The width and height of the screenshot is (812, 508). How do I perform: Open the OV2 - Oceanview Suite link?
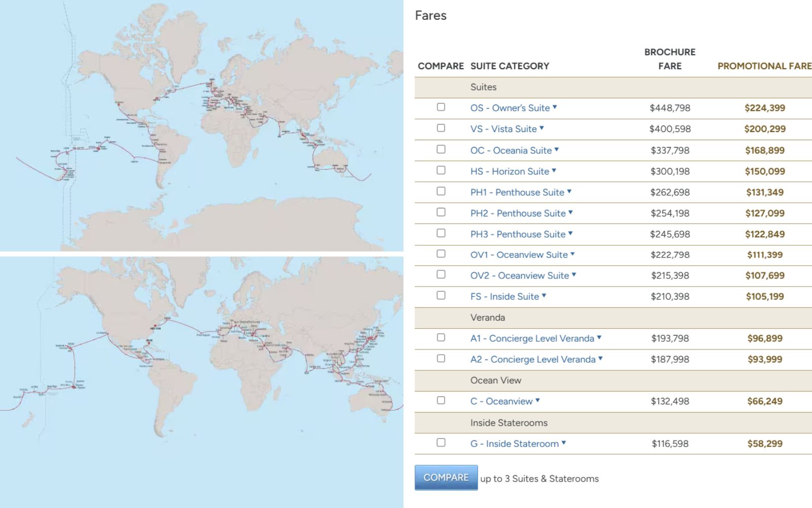tap(520, 275)
